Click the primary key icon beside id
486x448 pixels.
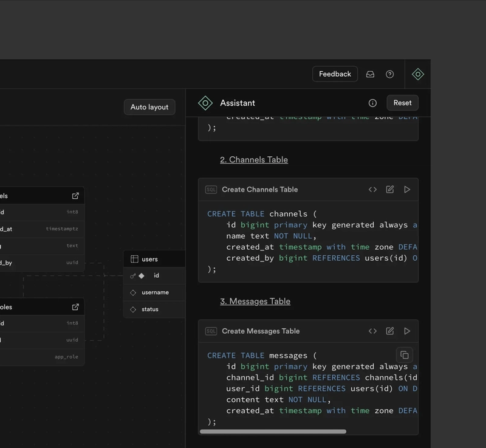point(132,276)
